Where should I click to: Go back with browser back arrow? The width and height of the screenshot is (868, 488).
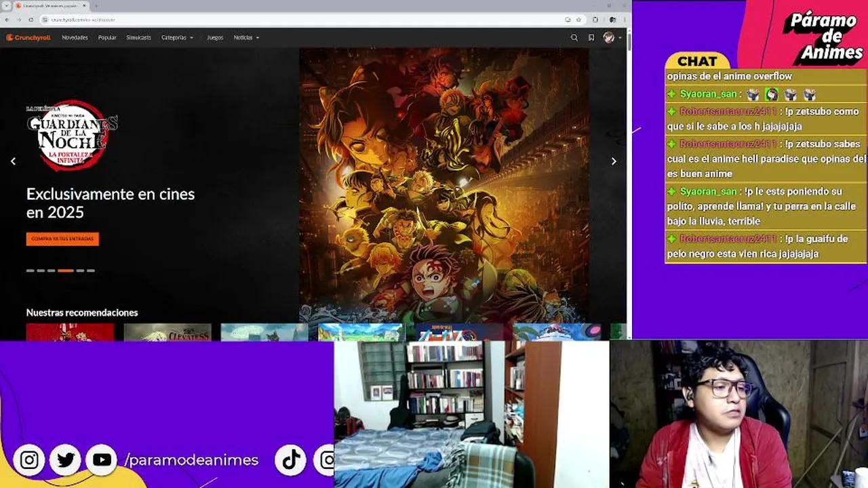(x=7, y=20)
